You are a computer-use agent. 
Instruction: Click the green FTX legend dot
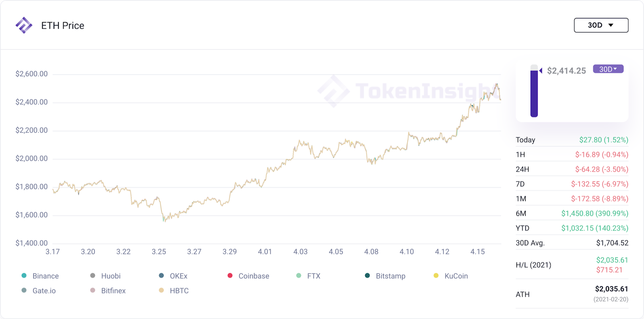point(299,275)
